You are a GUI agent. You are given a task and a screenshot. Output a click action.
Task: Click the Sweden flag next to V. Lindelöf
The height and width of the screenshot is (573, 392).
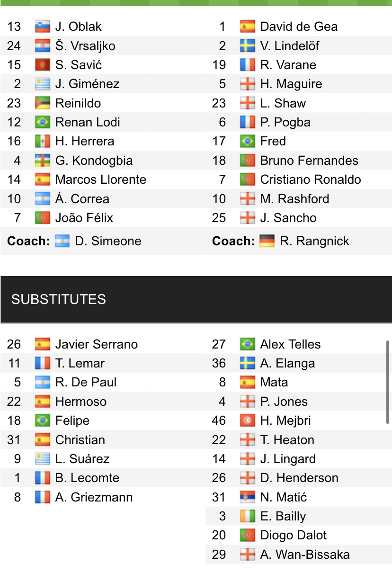[x=247, y=46]
